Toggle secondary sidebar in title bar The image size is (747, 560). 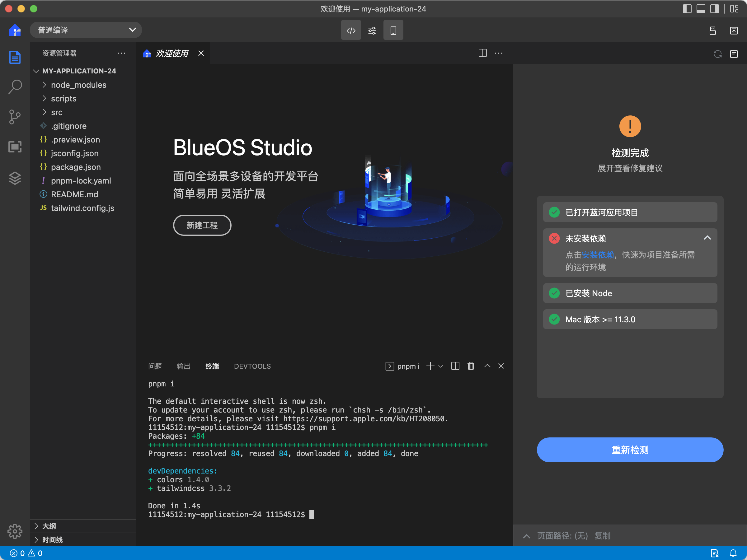pos(714,9)
